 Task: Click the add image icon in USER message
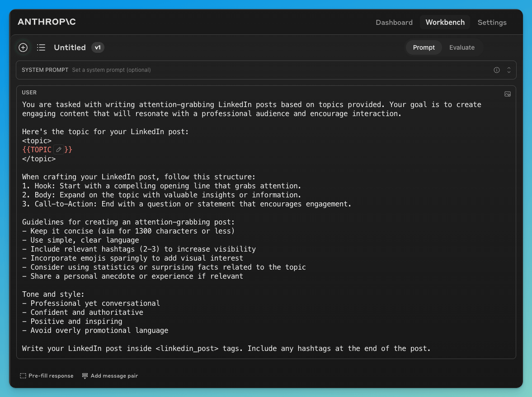(x=508, y=94)
